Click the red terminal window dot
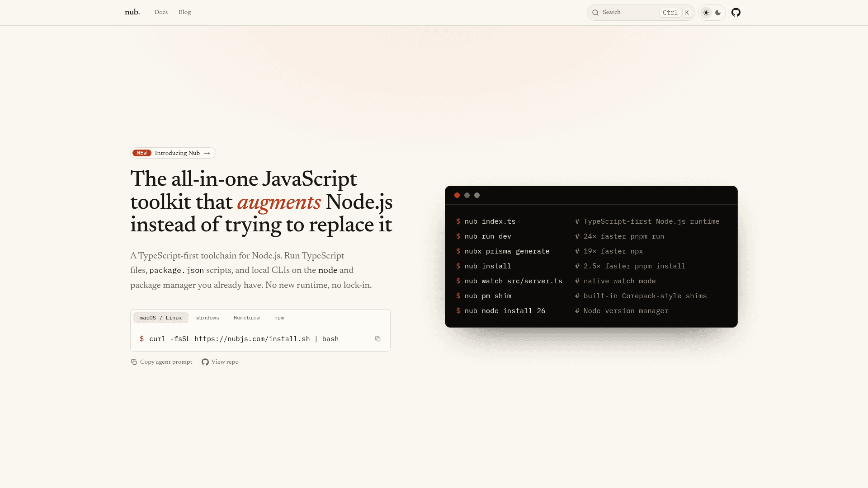 (x=457, y=195)
